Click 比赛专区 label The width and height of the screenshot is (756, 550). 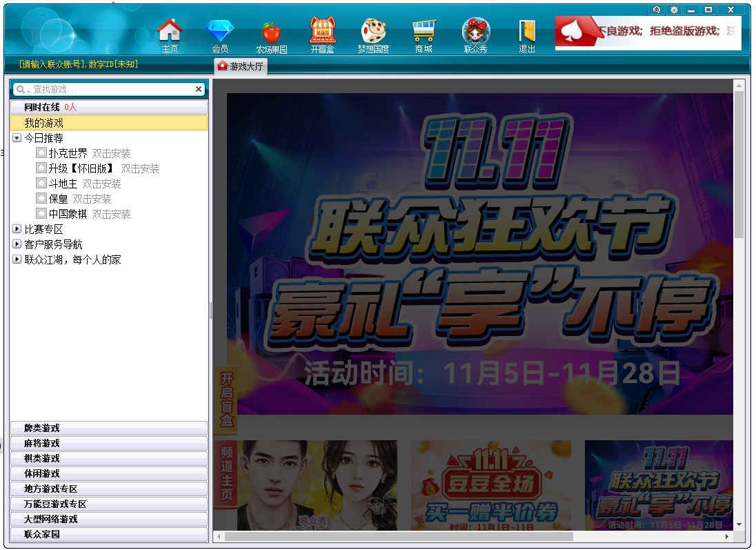44,229
